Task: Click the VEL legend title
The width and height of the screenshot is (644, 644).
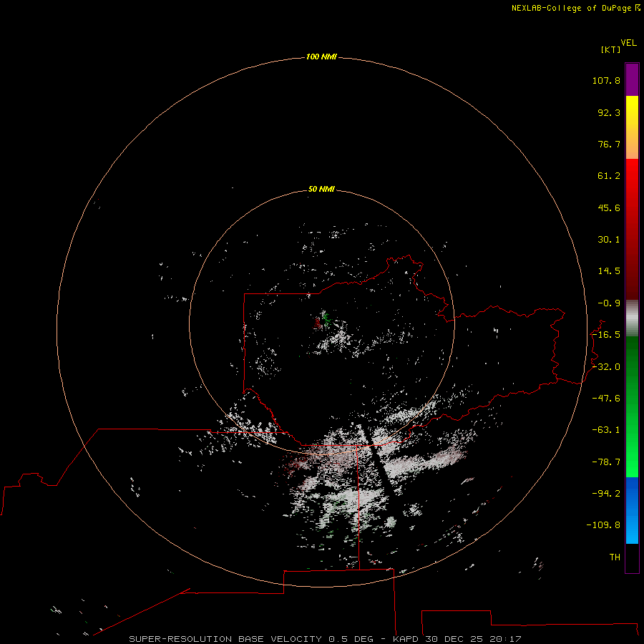Action: pyautogui.click(x=628, y=43)
